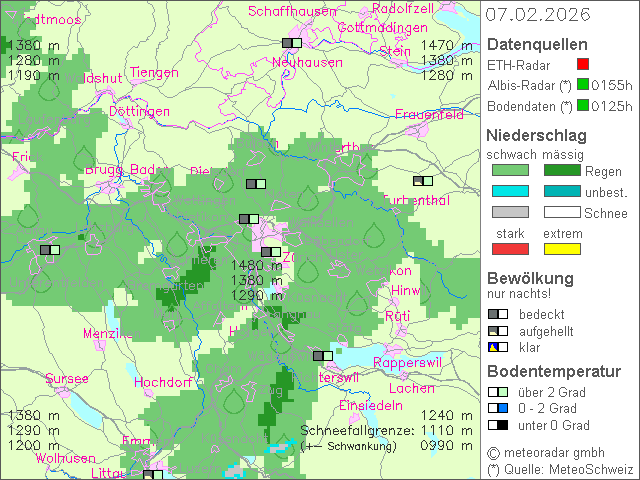This screenshot has height=480, width=640.
Task: Click the green Bodendaten status square
Action: click(x=568, y=106)
